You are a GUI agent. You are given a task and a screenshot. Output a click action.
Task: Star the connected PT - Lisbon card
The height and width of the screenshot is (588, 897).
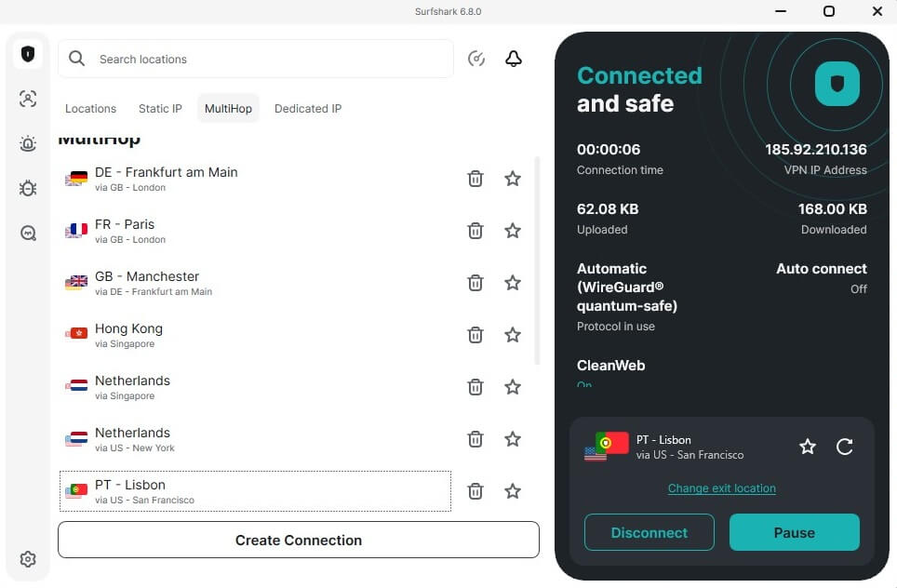[807, 447]
